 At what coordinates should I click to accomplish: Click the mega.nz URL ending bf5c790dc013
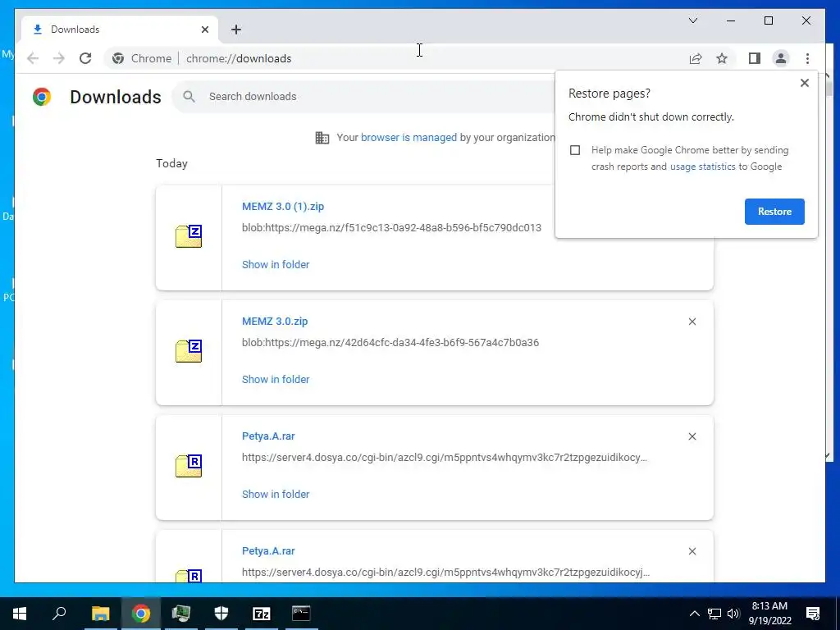pyautogui.click(x=391, y=228)
